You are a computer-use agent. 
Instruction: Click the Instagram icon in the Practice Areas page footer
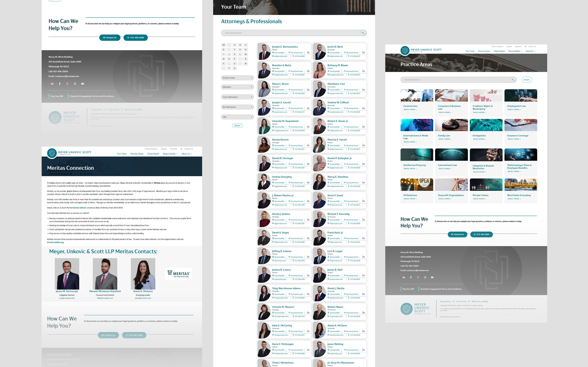(x=425, y=277)
